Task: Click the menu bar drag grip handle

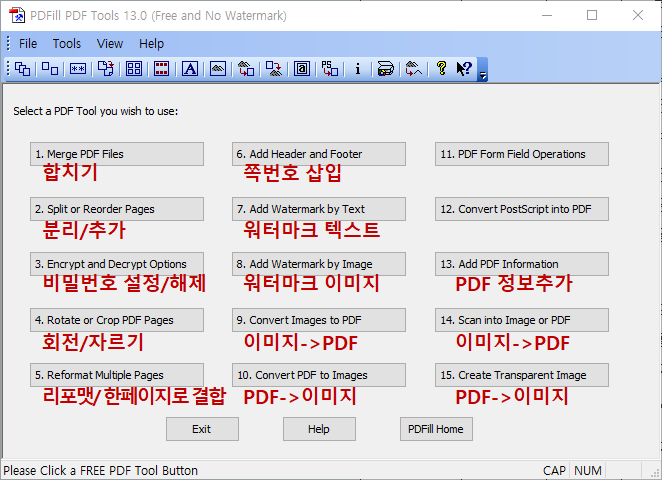Action: click(x=8, y=43)
